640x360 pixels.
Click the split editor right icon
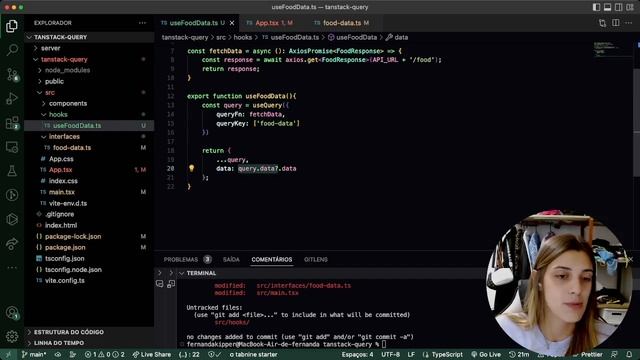[x=616, y=23]
